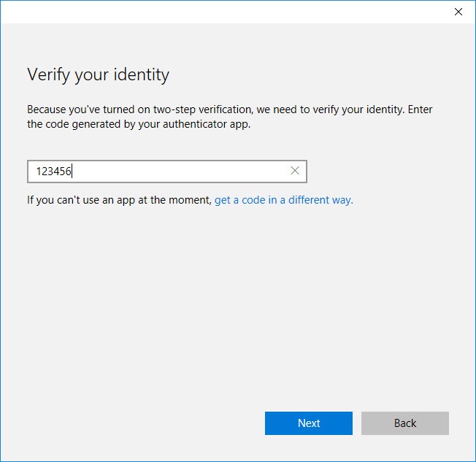Screen dimensions: 476x462
Task: Return to the previous step via Back
Action: 404,423
